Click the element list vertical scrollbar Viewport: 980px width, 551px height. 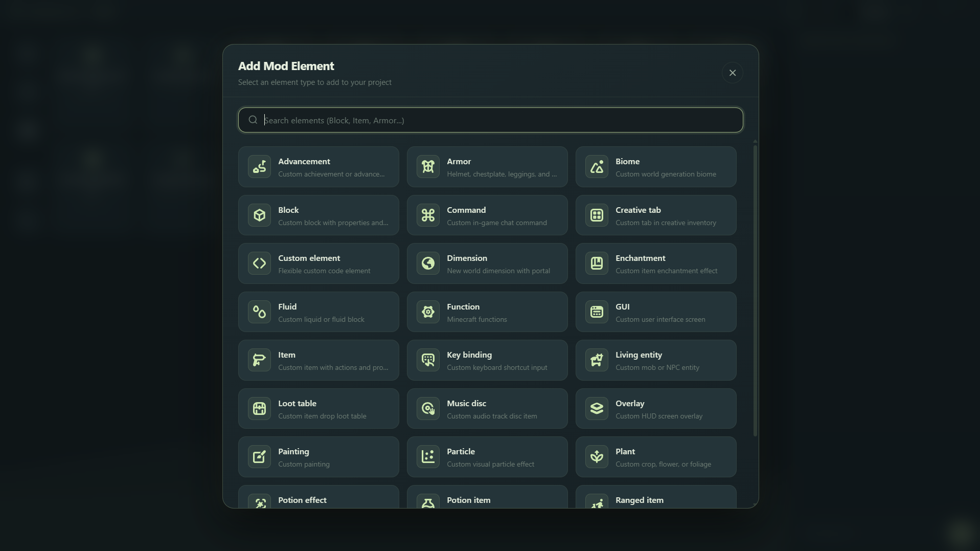click(755, 291)
